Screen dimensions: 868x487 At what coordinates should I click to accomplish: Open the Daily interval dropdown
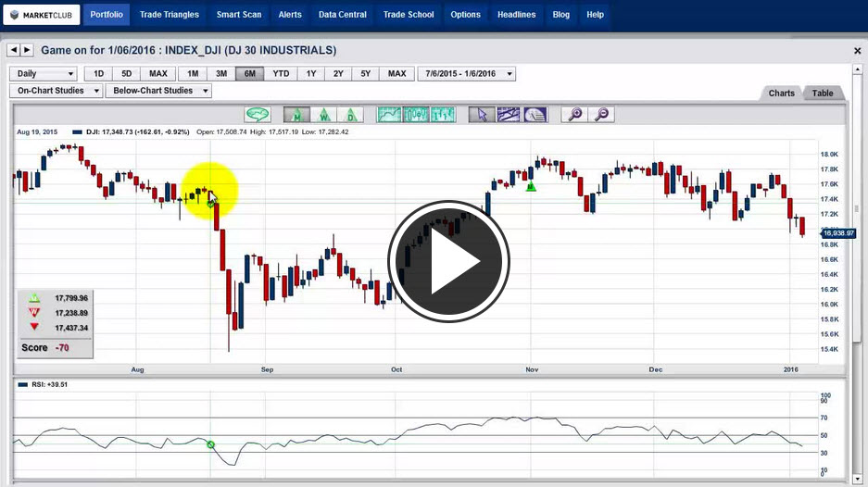(x=44, y=74)
